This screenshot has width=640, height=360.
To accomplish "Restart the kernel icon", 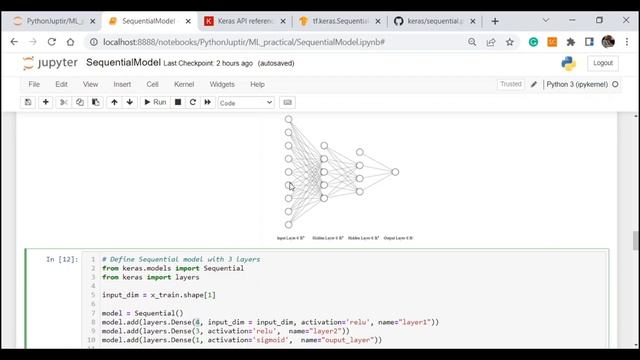I will pos(193,102).
